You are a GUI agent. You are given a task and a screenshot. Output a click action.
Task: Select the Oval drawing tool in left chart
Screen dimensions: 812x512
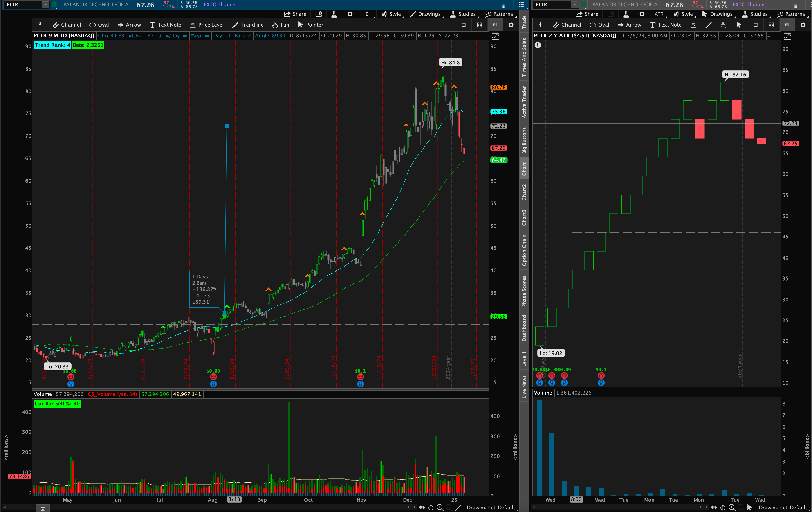click(x=99, y=25)
